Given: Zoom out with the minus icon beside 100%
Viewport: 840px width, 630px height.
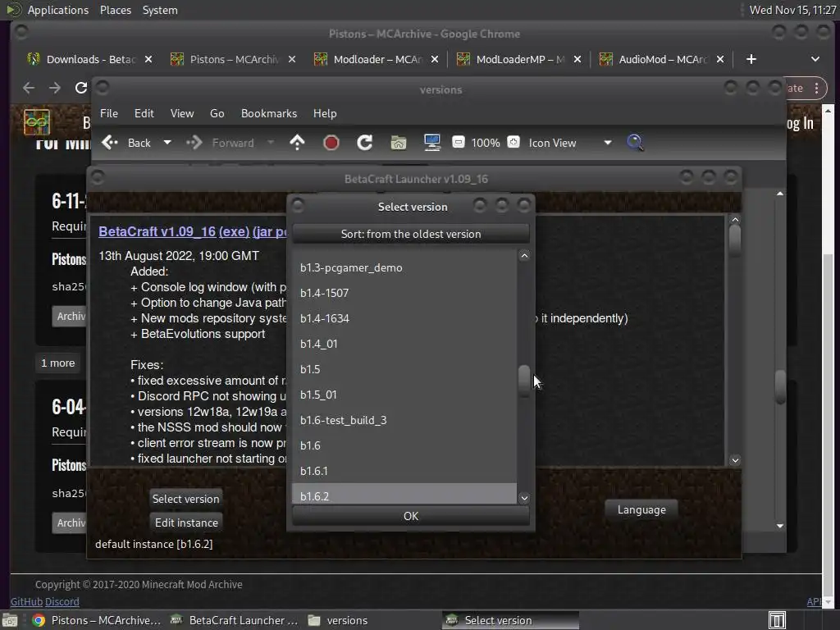Looking at the screenshot, I should pyautogui.click(x=458, y=142).
